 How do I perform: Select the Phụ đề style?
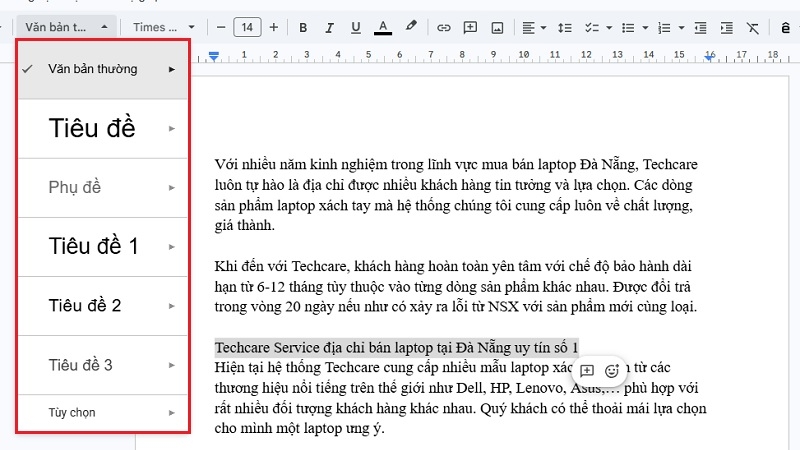pos(103,188)
